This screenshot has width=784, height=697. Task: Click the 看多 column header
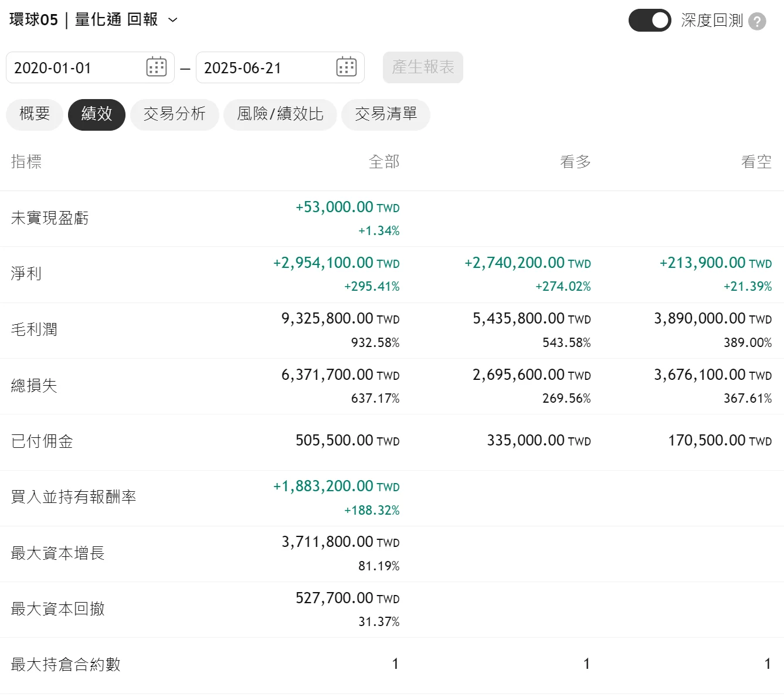click(575, 162)
